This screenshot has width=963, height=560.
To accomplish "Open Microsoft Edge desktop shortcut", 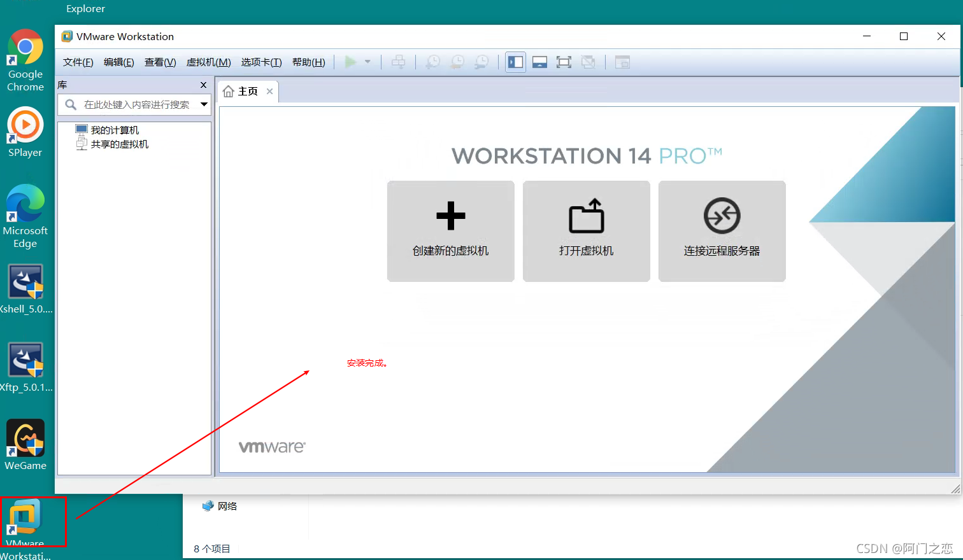I will (x=25, y=216).
